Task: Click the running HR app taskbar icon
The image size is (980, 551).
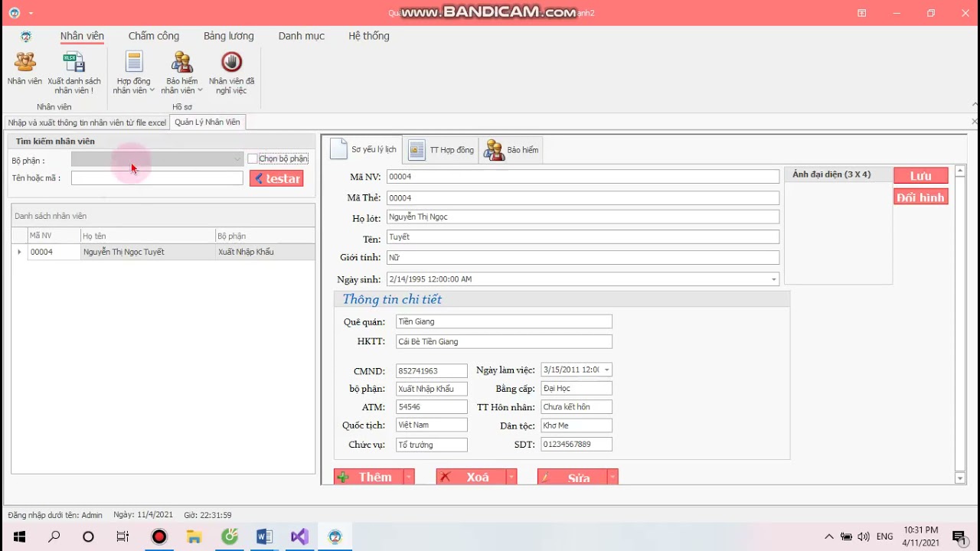Action: pyautogui.click(x=335, y=536)
